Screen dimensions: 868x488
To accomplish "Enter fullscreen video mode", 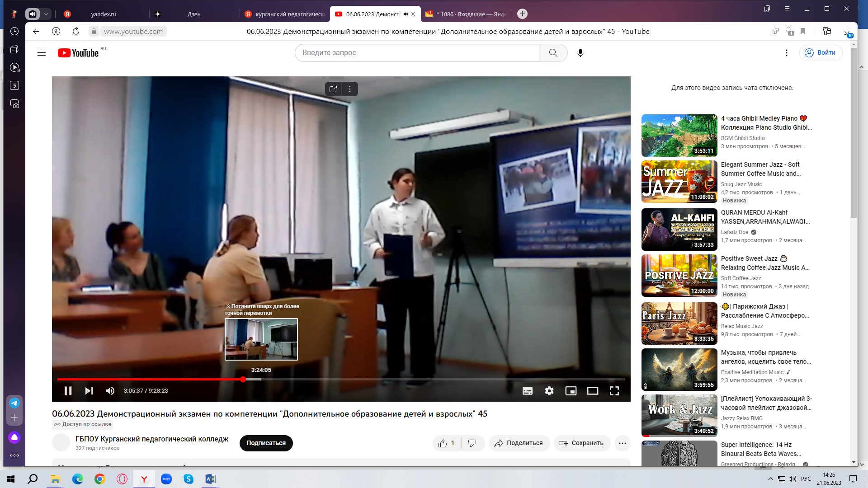I will pos(614,391).
